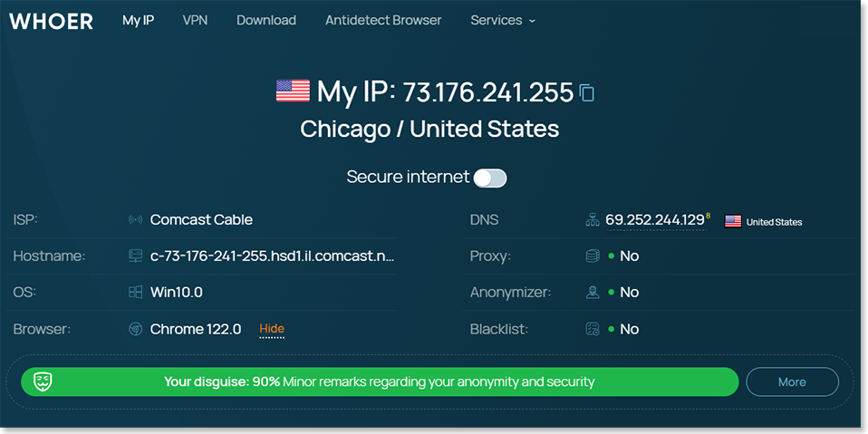
Task: Toggle the Secure internet switch
Action: pos(490,178)
